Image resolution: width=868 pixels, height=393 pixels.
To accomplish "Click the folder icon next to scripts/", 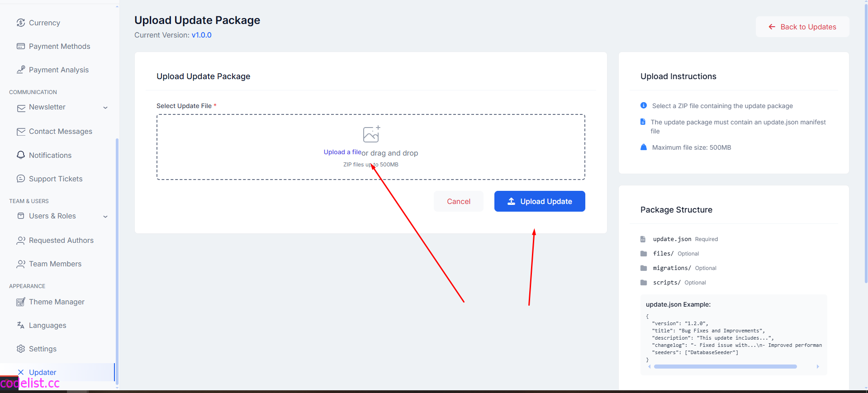I will click(644, 282).
